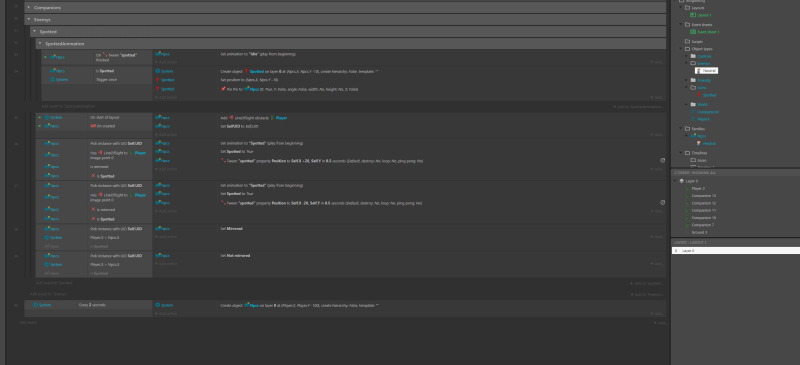This screenshot has height=365, width=800.
Task: Select 'Set SelfUID' action
Action: 239,126
